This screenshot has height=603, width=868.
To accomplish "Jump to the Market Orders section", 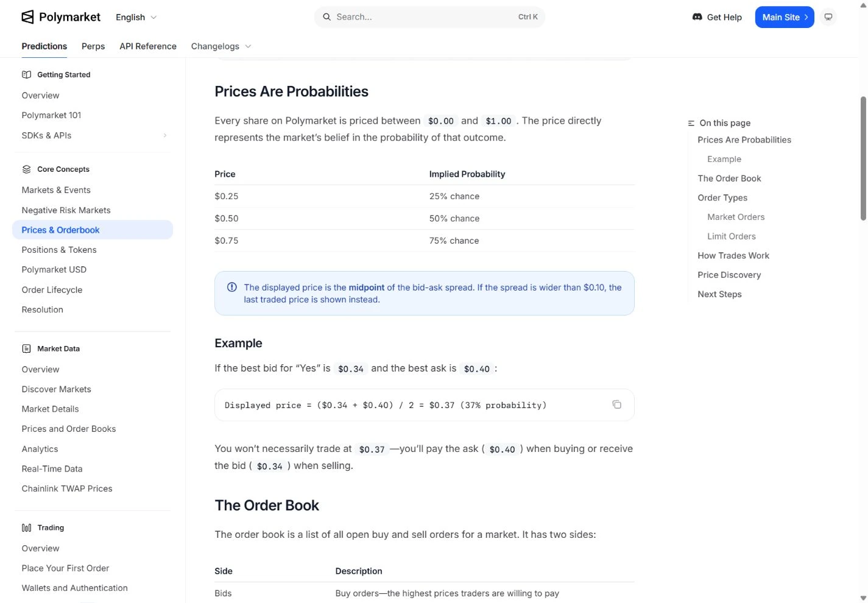I will [736, 217].
